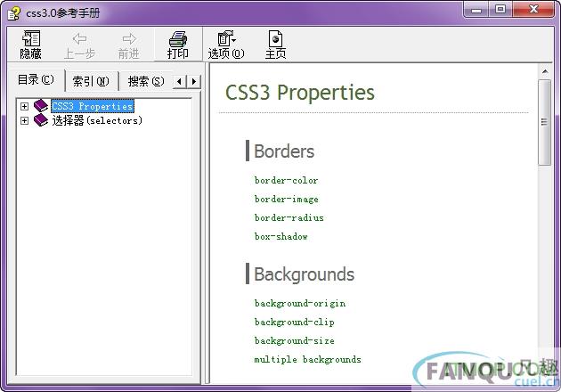Open the Options (选项) toolbar menu
This screenshot has height=392, width=561.
pyautogui.click(x=226, y=45)
